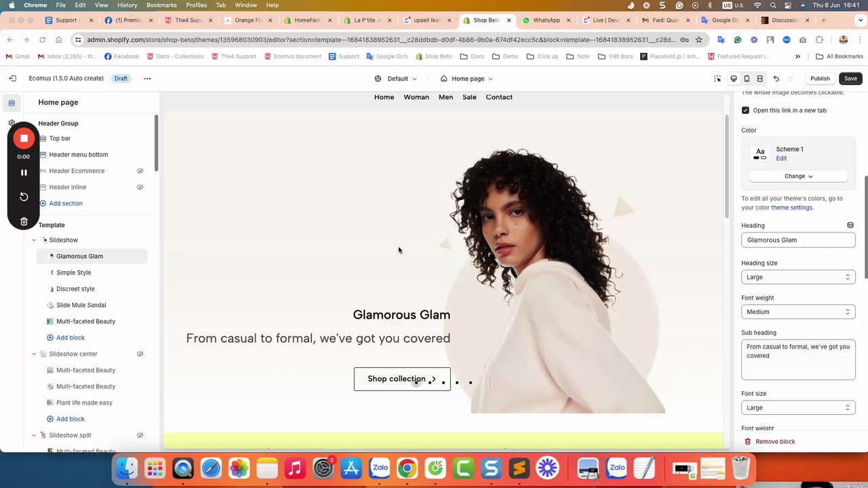Delete the recording with the trash icon
This screenshot has height=488, width=868.
[x=24, y=222]
